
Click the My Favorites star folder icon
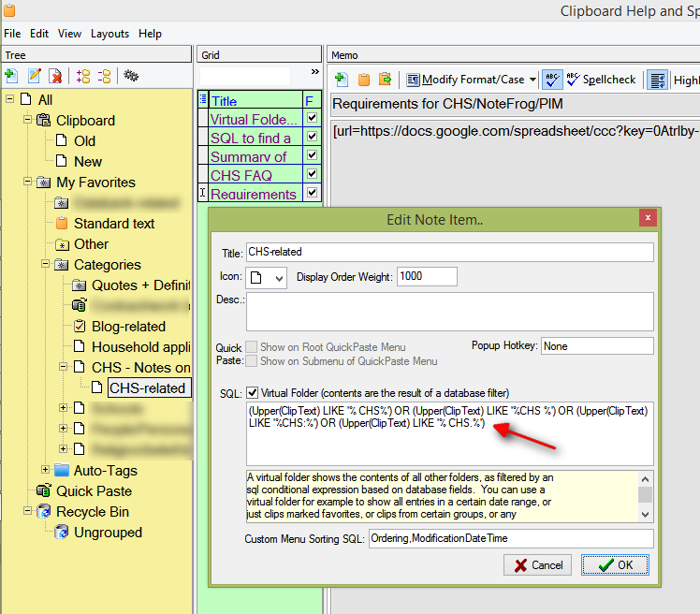click(x=43, y=183)
